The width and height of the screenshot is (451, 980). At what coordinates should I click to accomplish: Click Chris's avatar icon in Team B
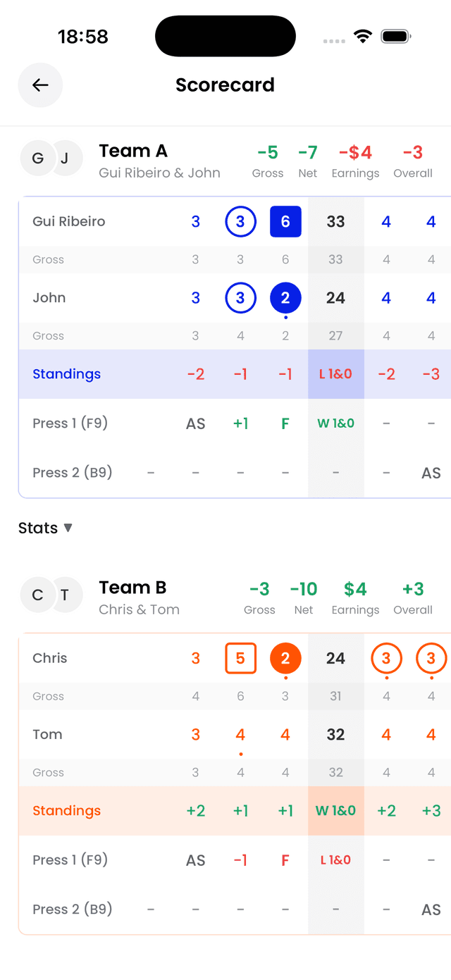(x=37, y=595)
